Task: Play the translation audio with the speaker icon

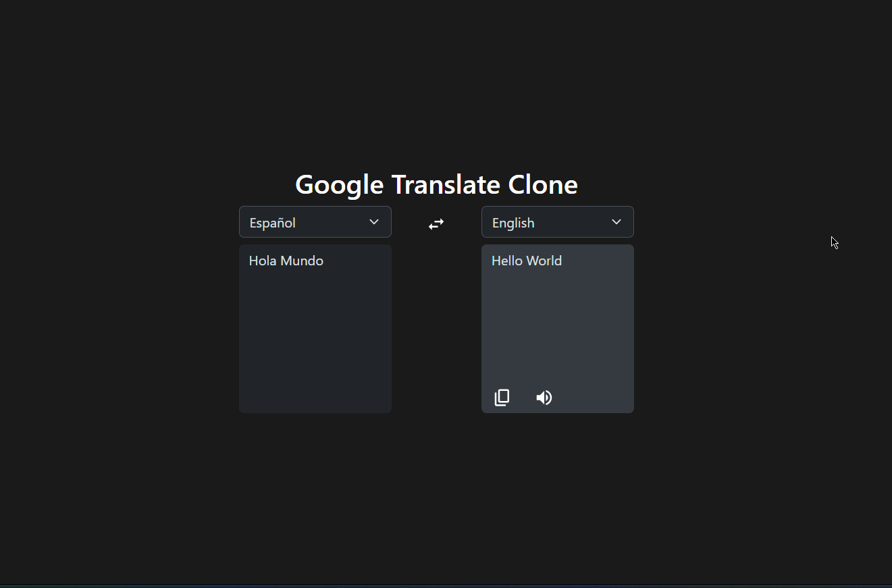Action: pos(544,398)
